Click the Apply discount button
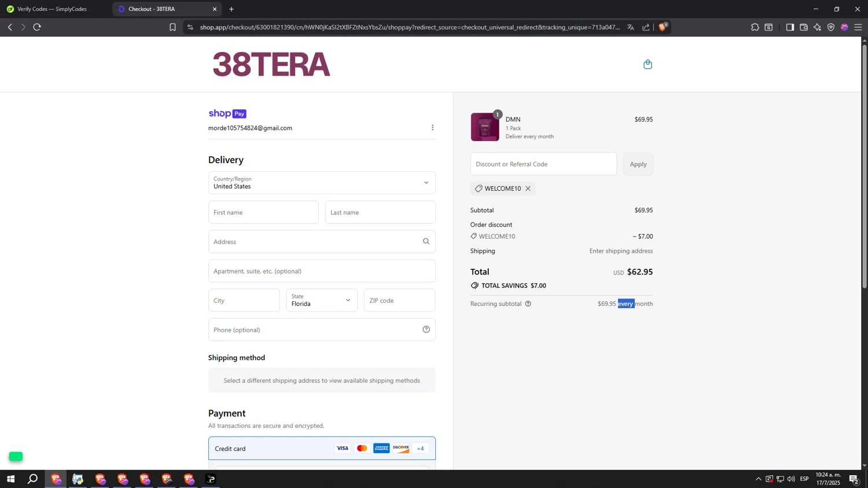Image resolution: width=868 pixels, height=488 pixels. (638, 164)
